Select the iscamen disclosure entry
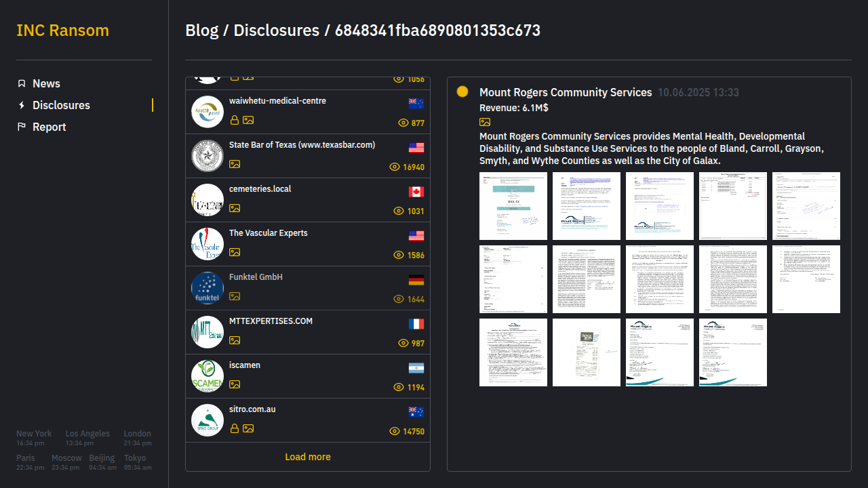 pyautogui.click(x=308, y=376)
